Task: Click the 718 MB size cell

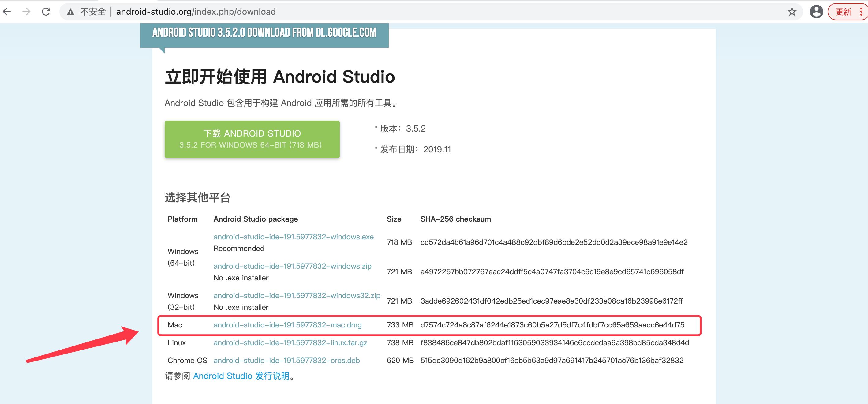Action: point(399,242)
